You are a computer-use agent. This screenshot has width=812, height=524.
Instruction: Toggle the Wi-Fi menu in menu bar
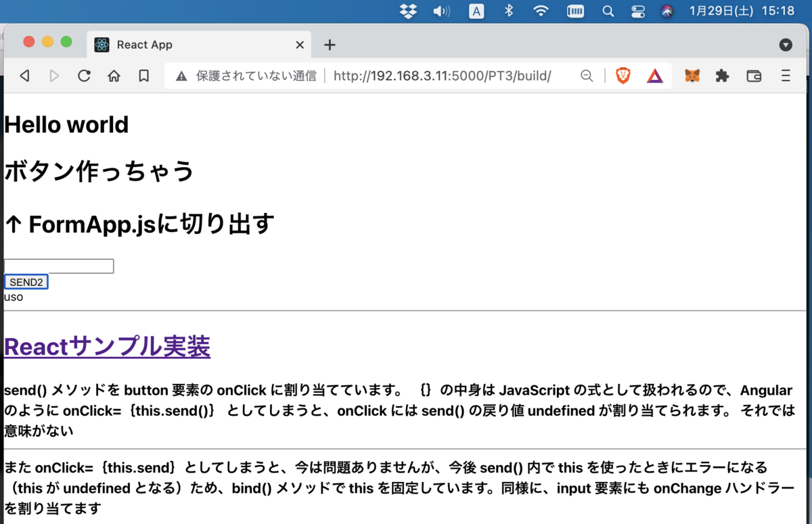pos(541,11)
